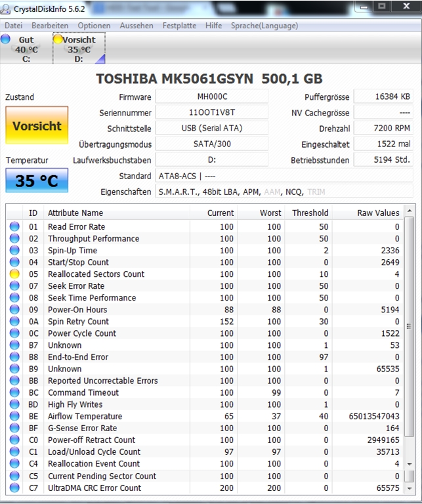Click the Standard field ATA8-ACS

(x=284, y=176)
